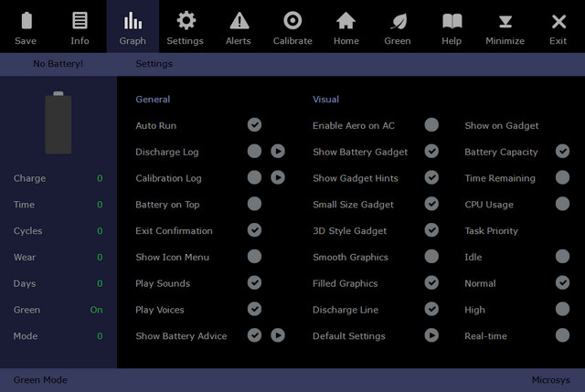Go to the Home icon
The image size is (585, 392).
pyautogui.click(x=346, y=21)
